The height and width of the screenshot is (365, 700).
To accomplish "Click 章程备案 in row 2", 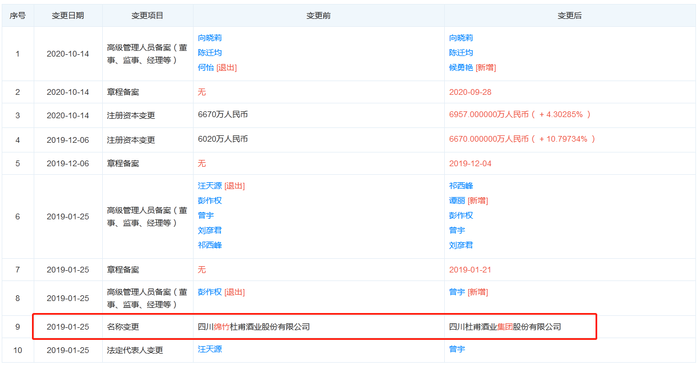I will [123, 92].
